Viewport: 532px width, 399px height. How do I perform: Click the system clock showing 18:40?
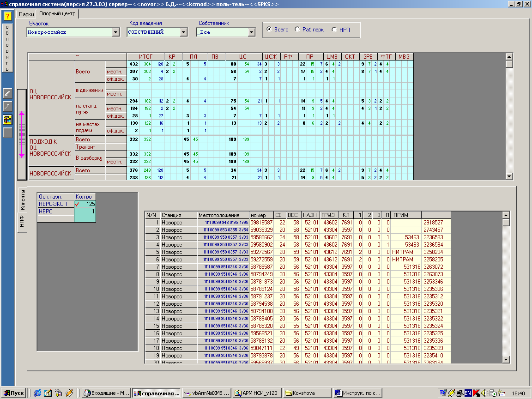[x=518, y=393]
